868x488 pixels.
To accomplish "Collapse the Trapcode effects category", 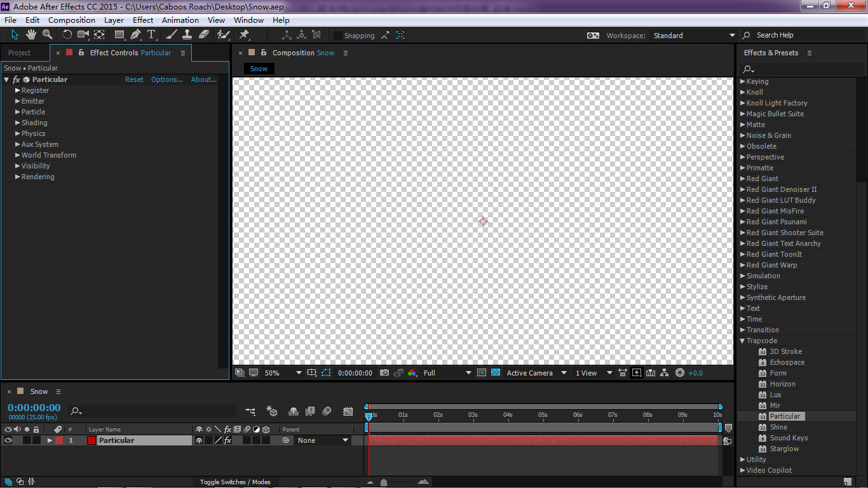I will coord(742,341).
